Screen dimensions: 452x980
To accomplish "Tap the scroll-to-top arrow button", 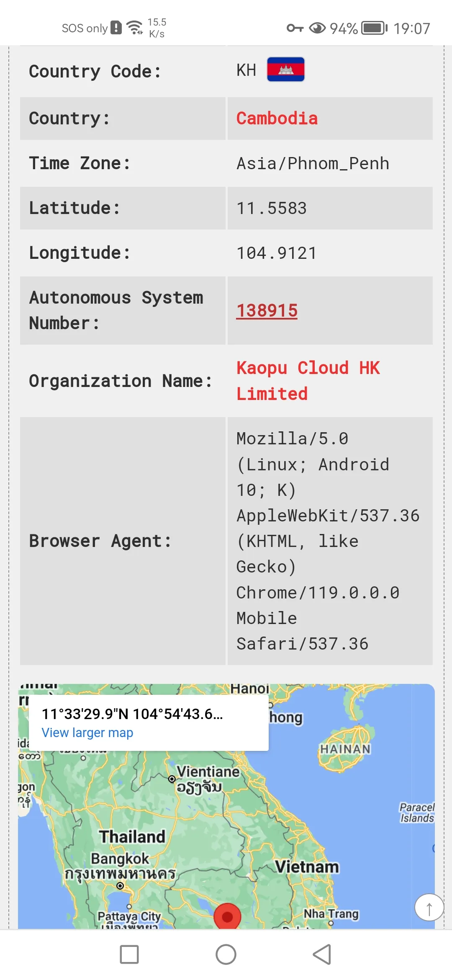I will pos(429,907).
